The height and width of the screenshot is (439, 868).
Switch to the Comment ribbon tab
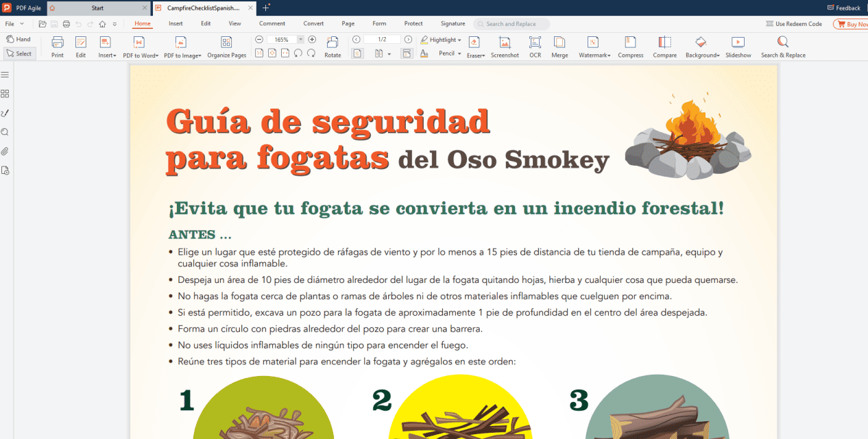(x=272, y=23)
